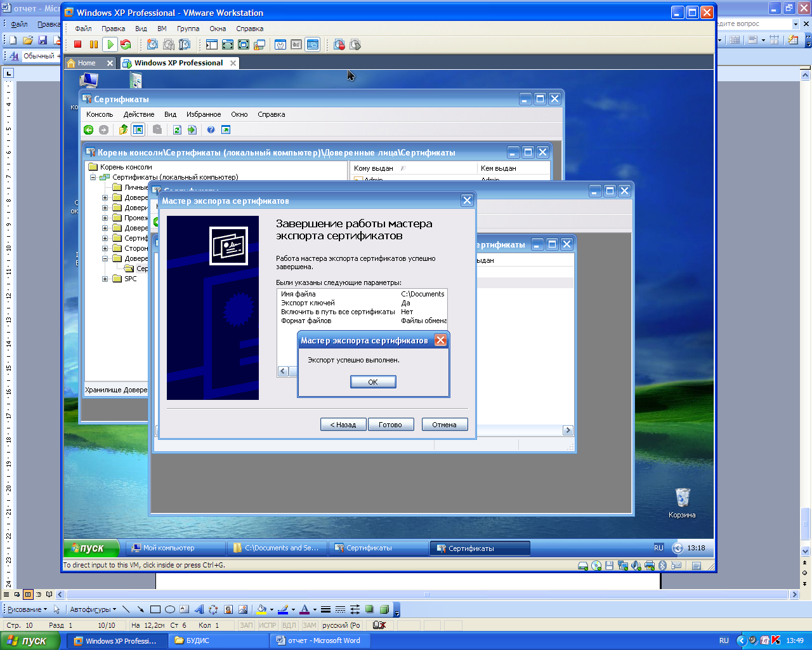Toggle ЗАМ indicator in Word status bar
The height and width of the screenshot is (650, 812).
tap(309, 625)
